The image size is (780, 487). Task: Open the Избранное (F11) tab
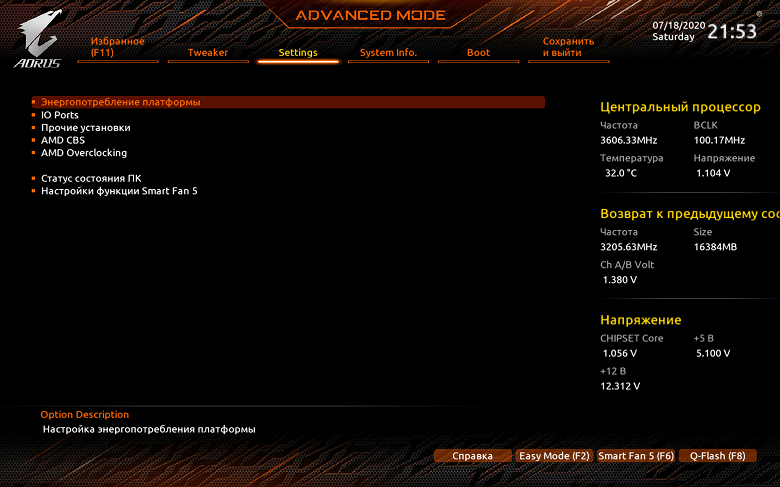pyautogui.click(x=117, y=47)
